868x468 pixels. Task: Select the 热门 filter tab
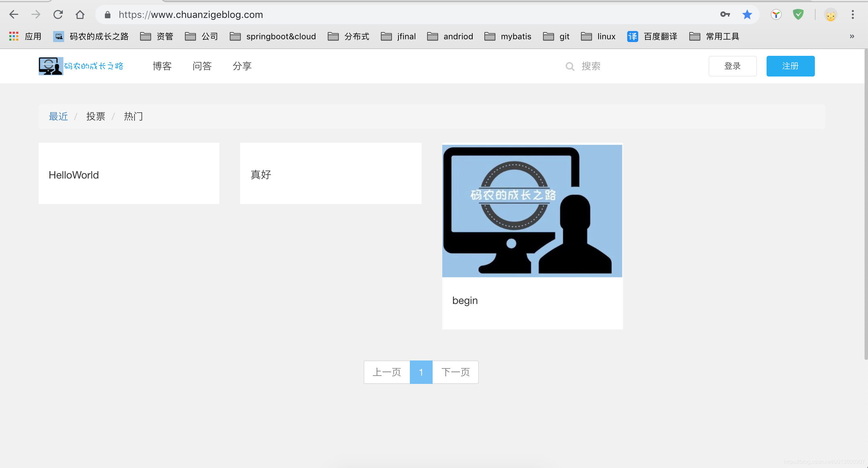pyautogui.click(x=133, y=116)
